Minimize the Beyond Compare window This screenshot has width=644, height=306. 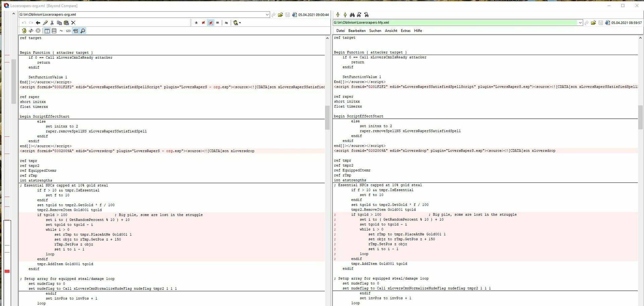(x=609, y=5)
